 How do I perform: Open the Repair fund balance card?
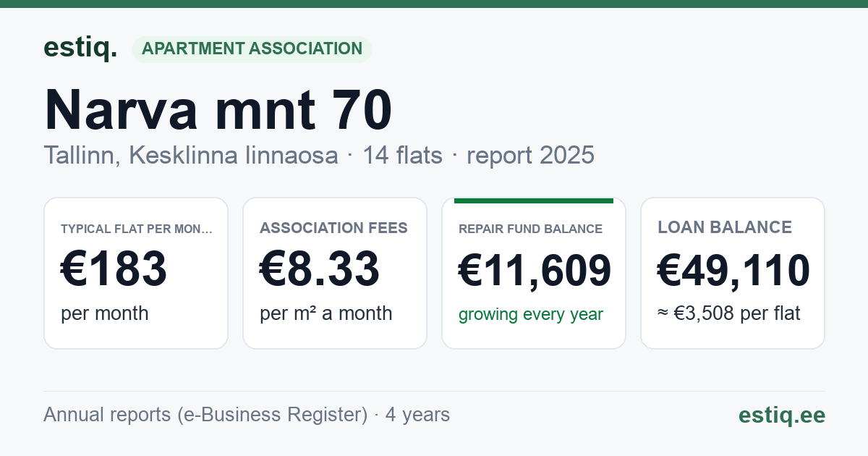534,273
